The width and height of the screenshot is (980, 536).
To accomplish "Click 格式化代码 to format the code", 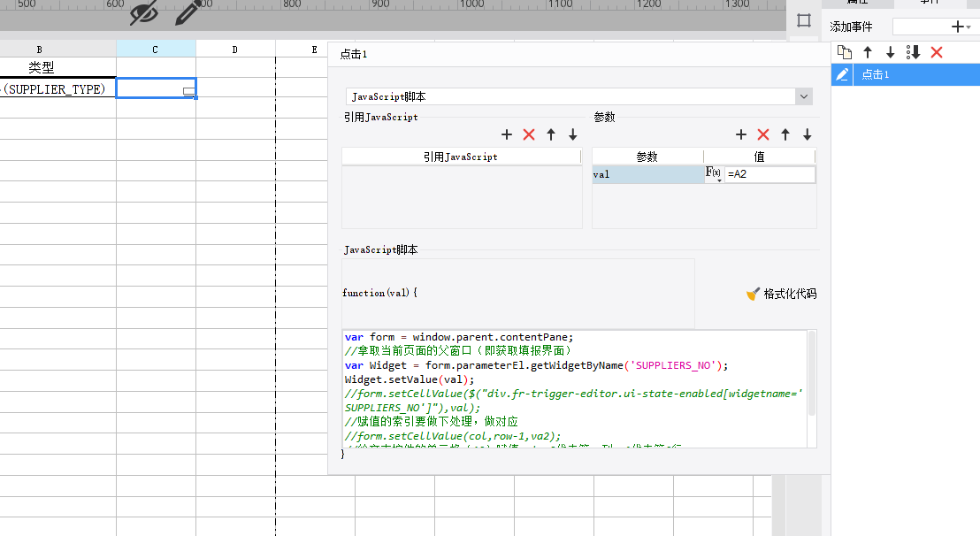I will click(x=782, y=294).
